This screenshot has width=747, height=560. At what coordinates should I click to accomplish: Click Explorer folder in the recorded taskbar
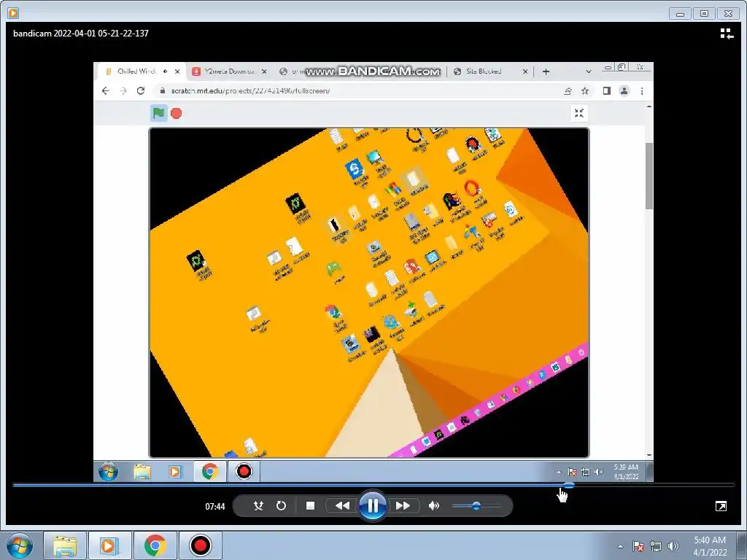pos(142,472)
